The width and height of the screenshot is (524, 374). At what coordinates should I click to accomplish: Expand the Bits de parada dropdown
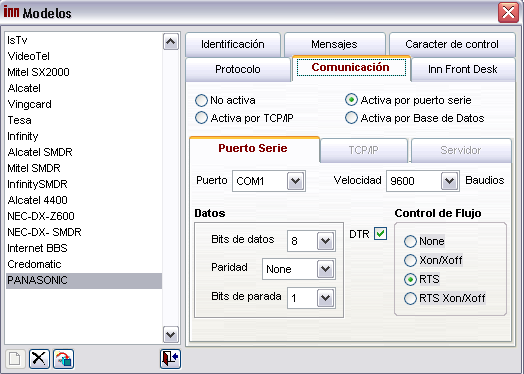tap(325, 297)
